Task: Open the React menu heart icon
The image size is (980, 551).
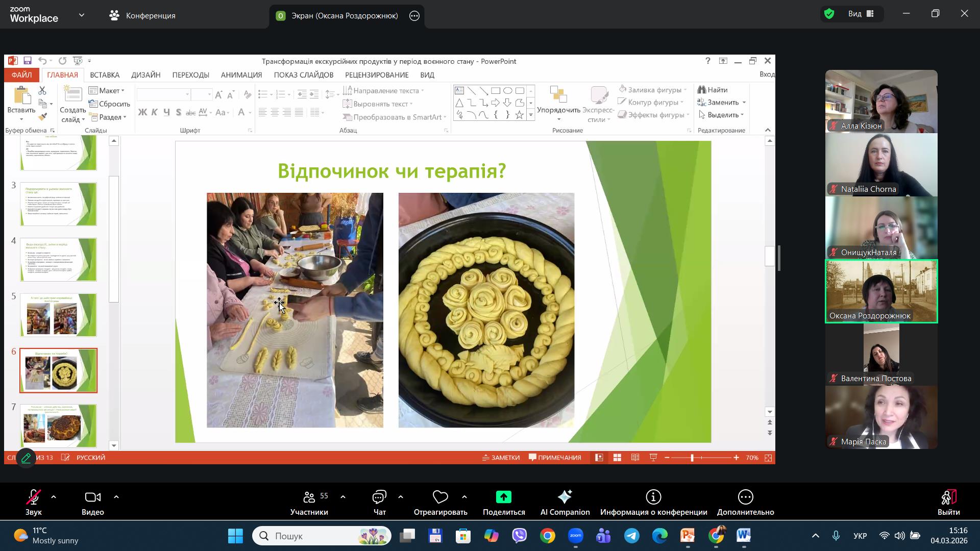Action: pos(440,497)
